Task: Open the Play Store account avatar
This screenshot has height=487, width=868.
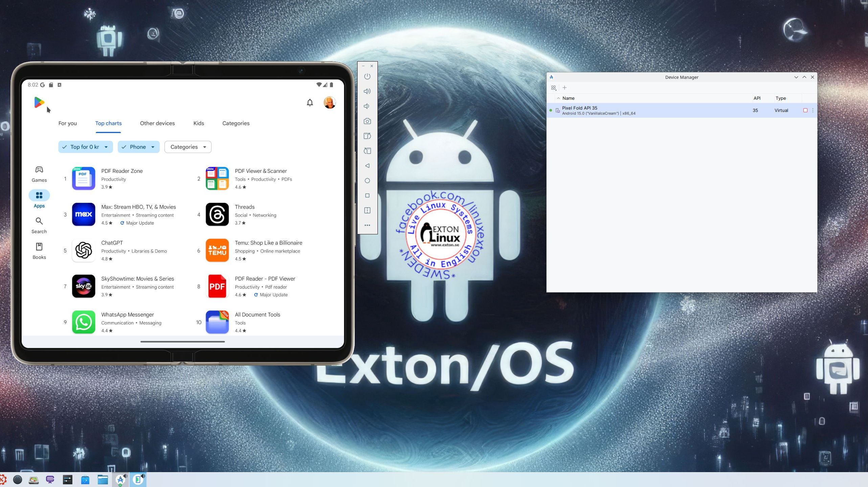Action: click(329, 102)
